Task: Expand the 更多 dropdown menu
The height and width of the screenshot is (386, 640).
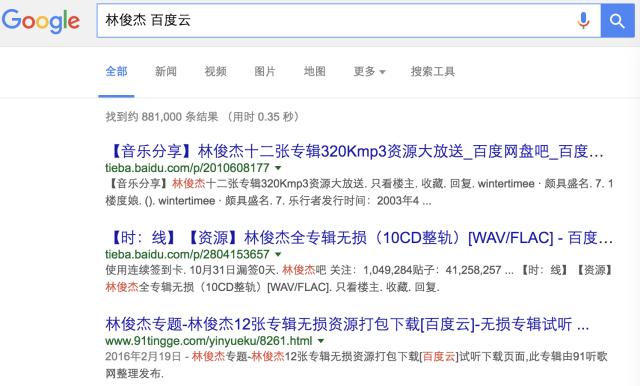Action: pyautogui.click(x=369, y=71)
